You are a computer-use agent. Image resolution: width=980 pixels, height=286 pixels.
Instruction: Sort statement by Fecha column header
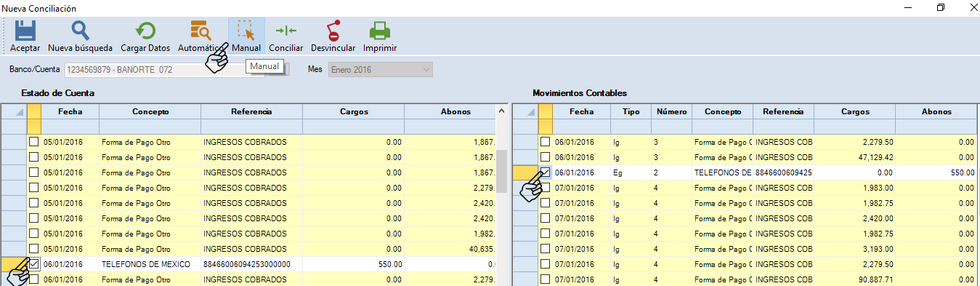pyautogui.click(x=70, y=112)
